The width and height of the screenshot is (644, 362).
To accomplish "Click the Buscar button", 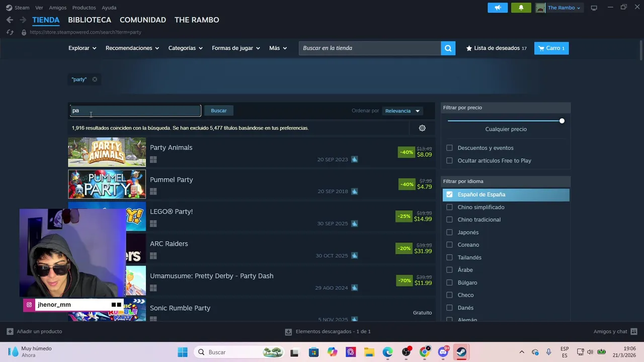I will tap(218, 111).
